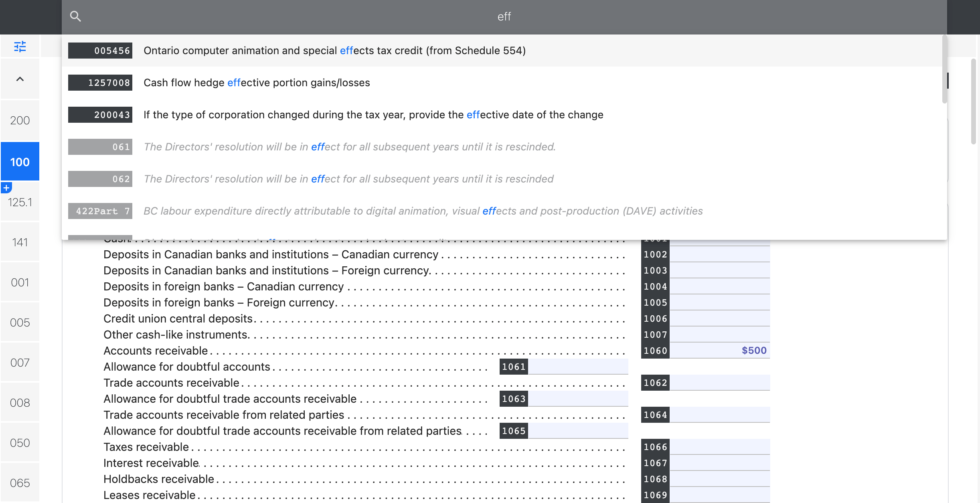The height and width of the screenshot is (503, 980).
Task: Click the search text field containing eff
Action: (504, 16)
